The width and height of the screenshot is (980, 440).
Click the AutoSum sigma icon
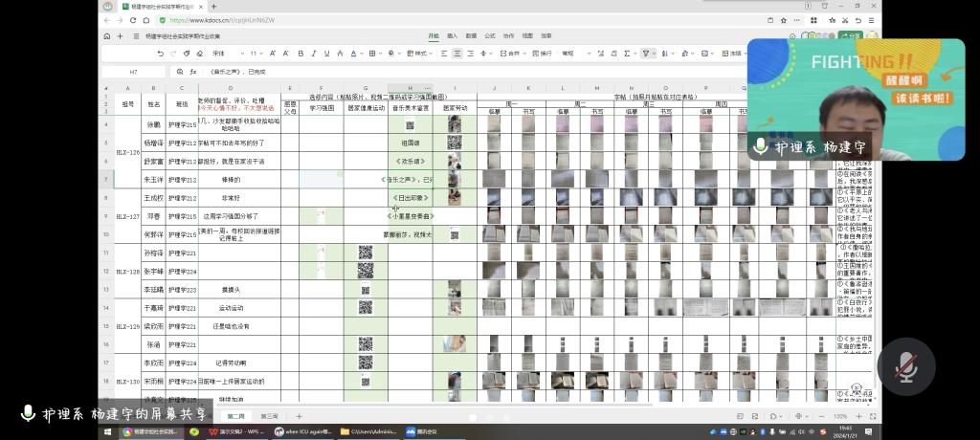pos(626,54)
